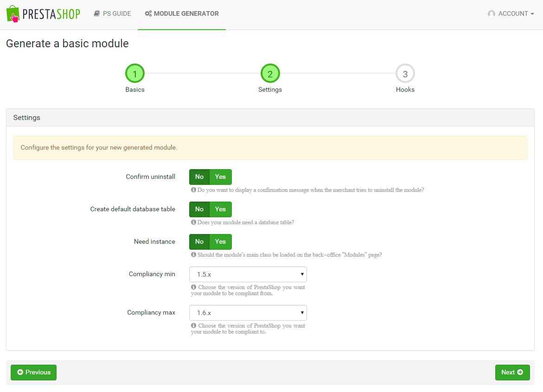Open the Account menu

tap(511, 13)
